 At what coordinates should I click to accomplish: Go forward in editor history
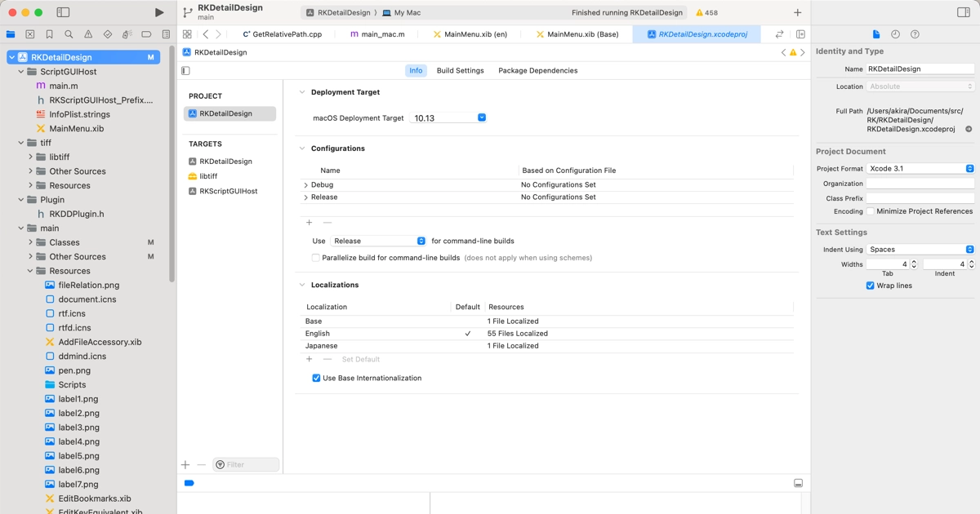pos(218,34)
